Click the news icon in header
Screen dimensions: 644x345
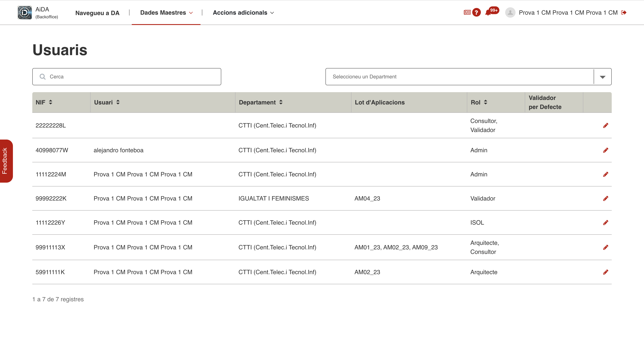(x=467, y=12)
